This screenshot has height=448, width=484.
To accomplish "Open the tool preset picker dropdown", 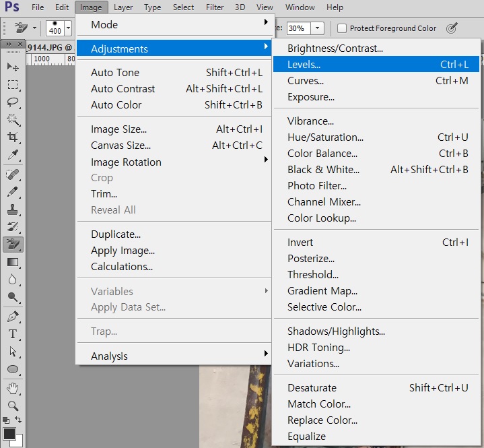I will (34, 28).
